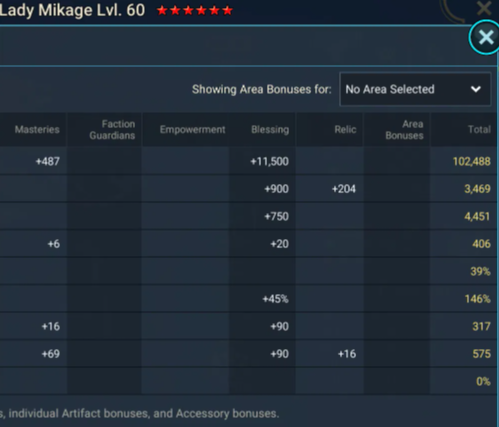This screenshot has width=499, height=427.
Task: Click the +487 Masteries value
Action: click(x=48, y=162)
